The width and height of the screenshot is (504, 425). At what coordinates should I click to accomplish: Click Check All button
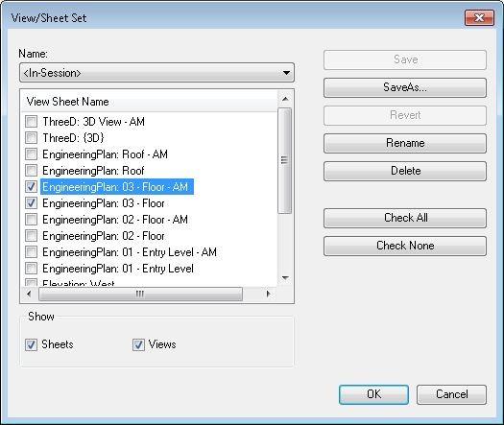(x=405, y=218)
